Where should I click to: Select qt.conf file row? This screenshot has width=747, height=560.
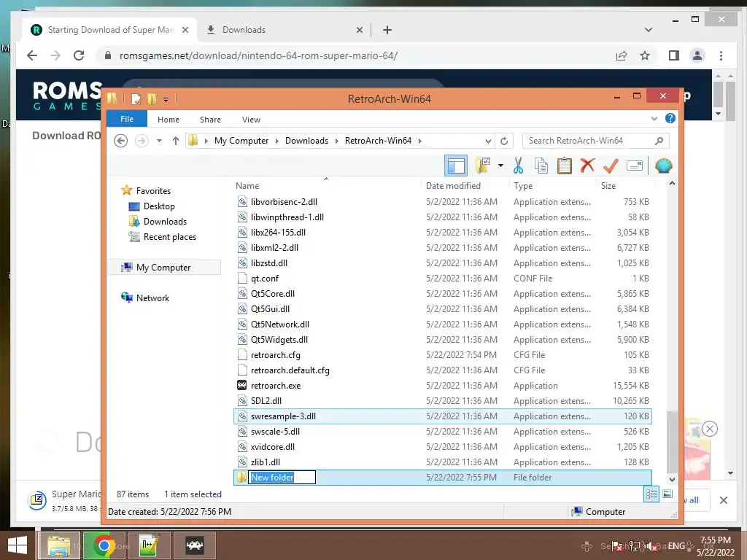(x=443, y=279)
